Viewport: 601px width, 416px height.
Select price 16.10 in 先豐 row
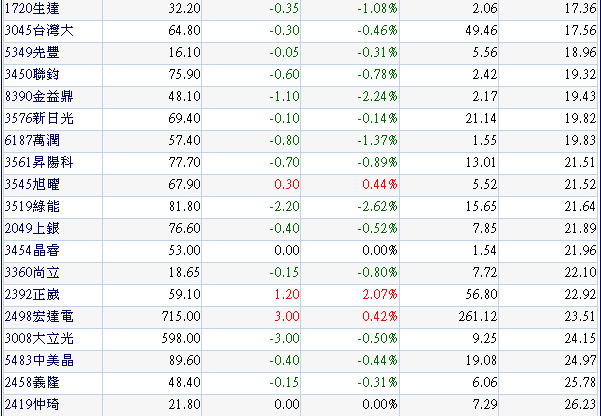click(184, 53)
